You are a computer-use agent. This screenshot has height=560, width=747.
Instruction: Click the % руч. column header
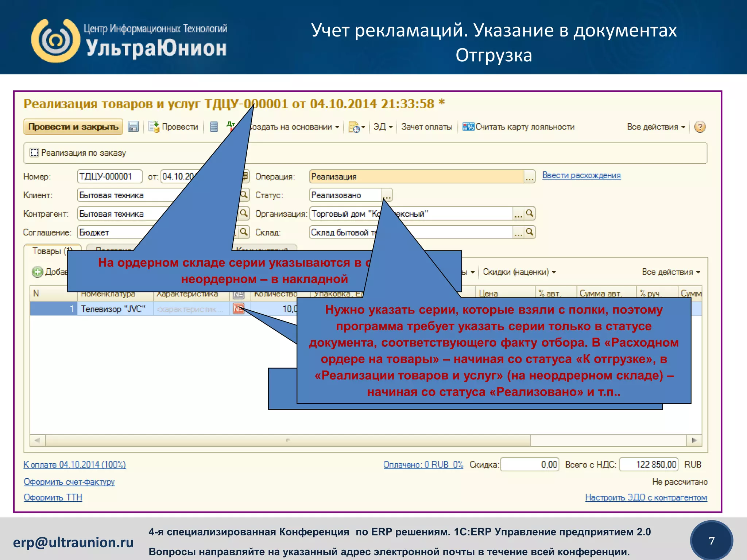[x=657, y=293]
